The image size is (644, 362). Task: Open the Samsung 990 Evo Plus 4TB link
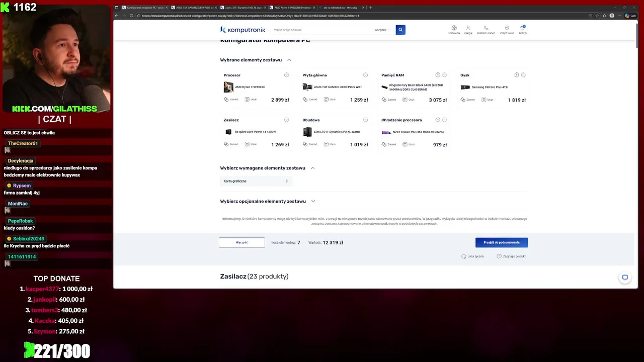click(x=490, y=87)
